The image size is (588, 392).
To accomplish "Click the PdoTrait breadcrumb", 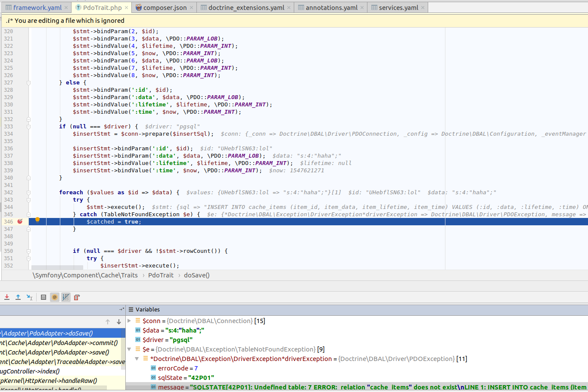I will 161,275.
